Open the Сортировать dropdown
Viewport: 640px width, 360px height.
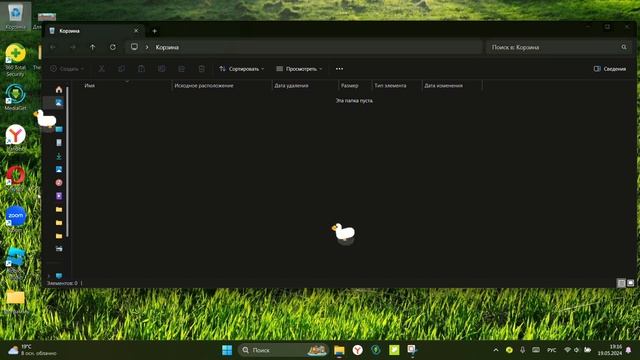click(242, 69)
